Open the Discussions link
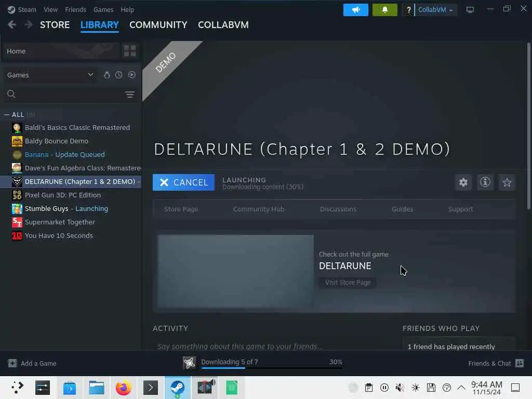The width and height of the screenshot is (532, 399). tap(338, 209)
